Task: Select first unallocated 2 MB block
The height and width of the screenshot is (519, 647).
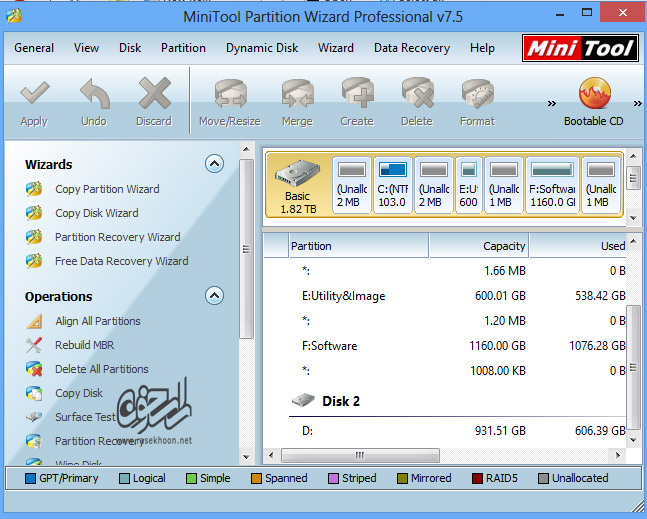Action: [352, 185]
